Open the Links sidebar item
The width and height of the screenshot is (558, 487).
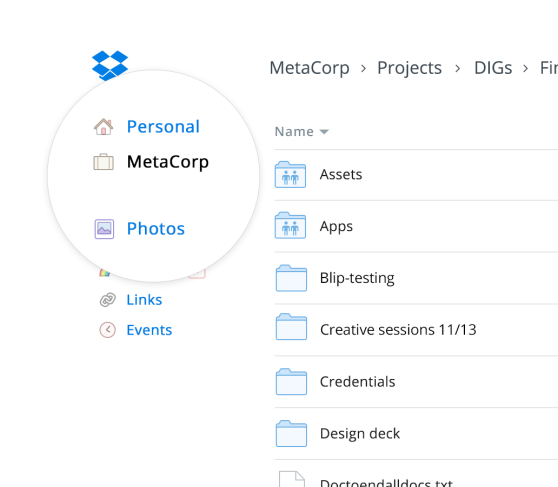144,300
